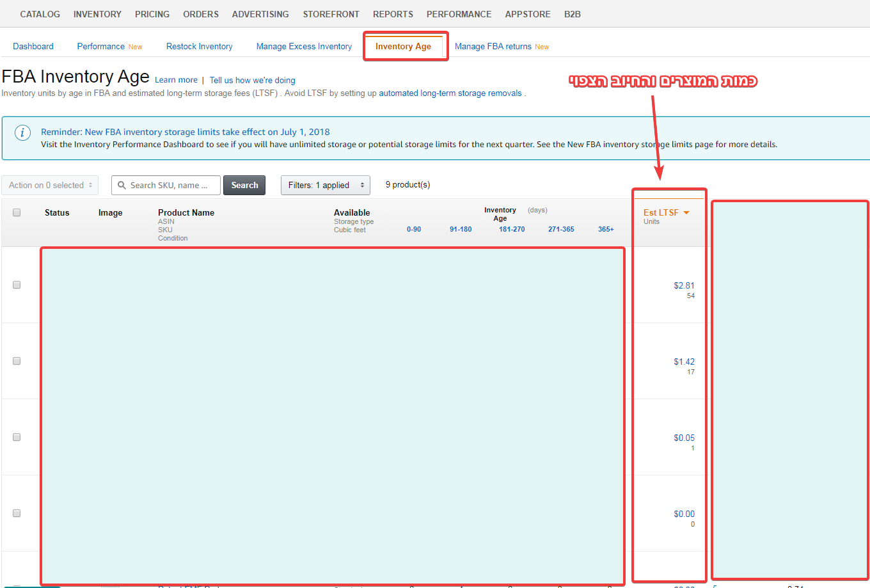This screenshot has height=588, width=870.
Task: Check the box for the $2.81 row
Action: tap(17, 285)
